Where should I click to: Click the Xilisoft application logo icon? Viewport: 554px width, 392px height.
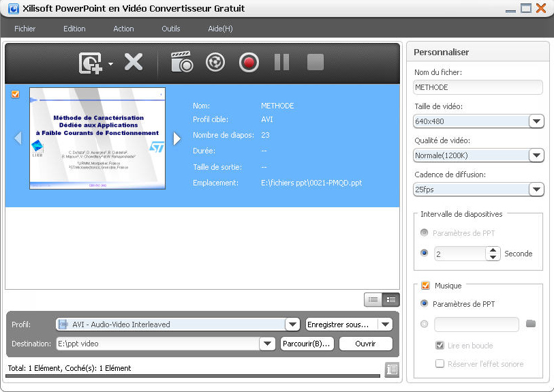(x=13, y=7)
